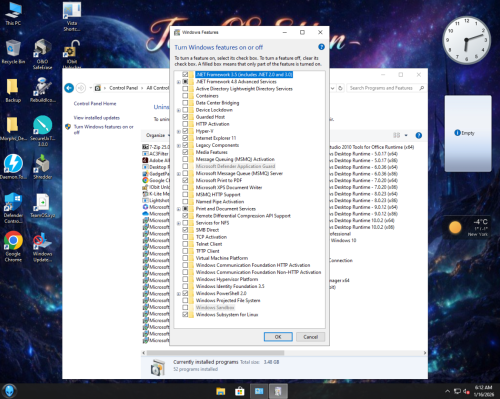This screenshot has width=500, height=399.
Task: Expand the Hyper-V feature node
Action: [x=179, y=131]
